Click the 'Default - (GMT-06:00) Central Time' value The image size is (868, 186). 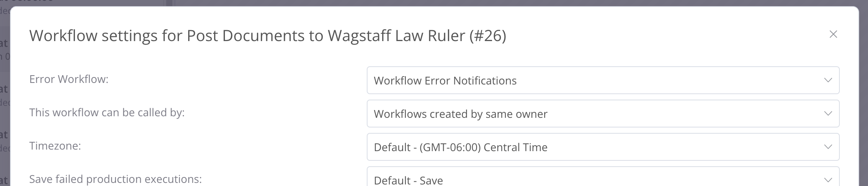point(460,147)
